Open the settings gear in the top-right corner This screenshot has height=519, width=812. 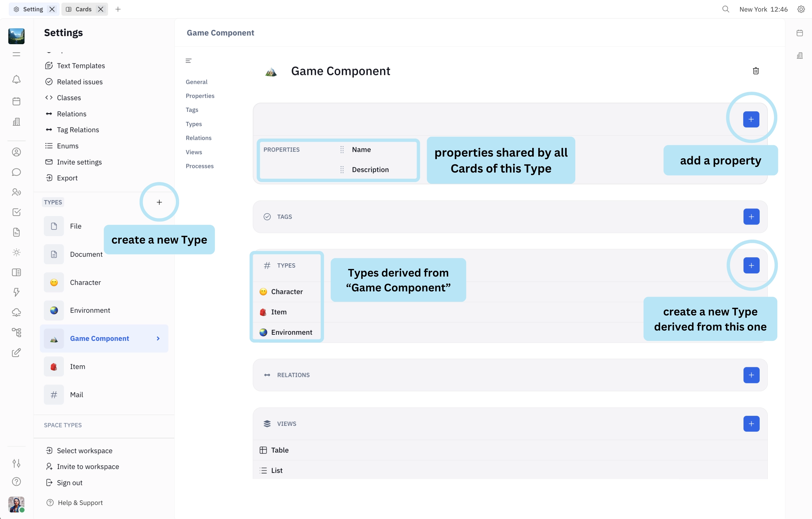[x=801, y=9]
